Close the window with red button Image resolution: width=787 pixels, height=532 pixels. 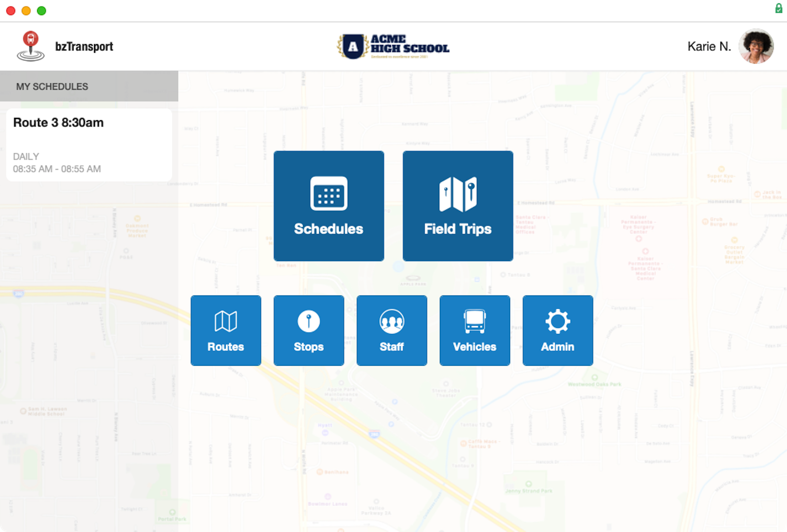pyautogui.click(x=11, y=10)
